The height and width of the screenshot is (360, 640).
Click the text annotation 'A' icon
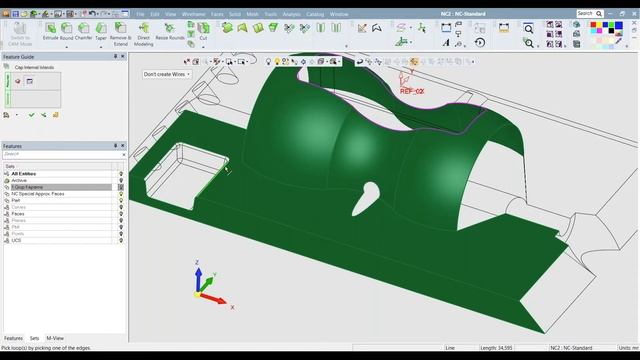pos(446,42)
